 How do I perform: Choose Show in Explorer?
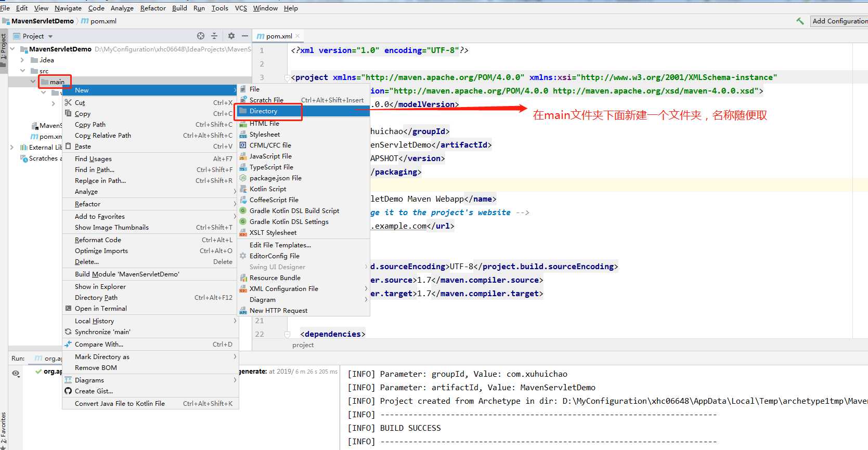(x=150, y=286)
